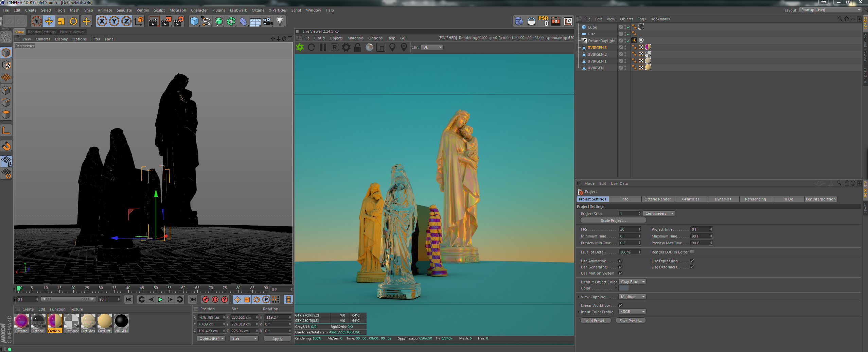Toggle Y axis lock
The height and width of the screenshot is (352, 868).
[x=114, y=21]
